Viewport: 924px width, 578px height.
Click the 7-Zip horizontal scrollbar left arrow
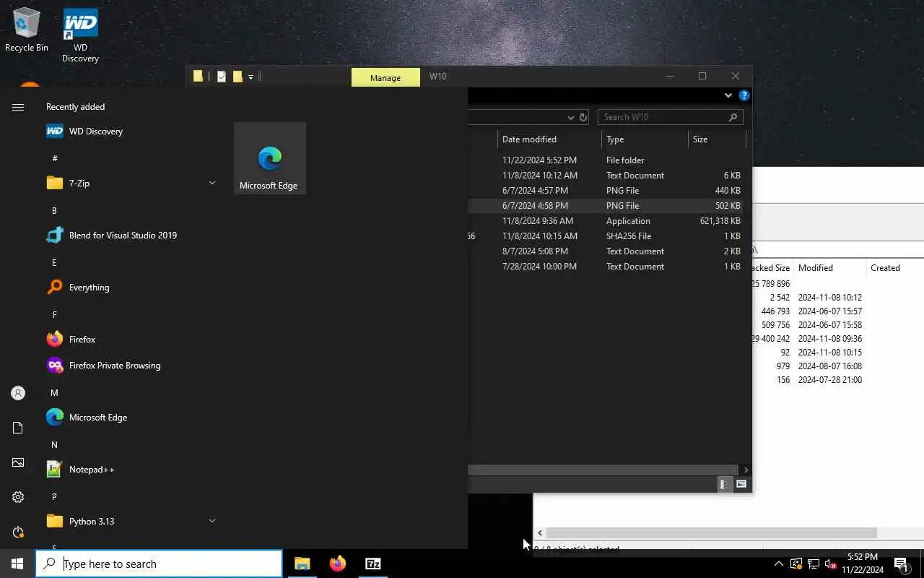point(540,532)
